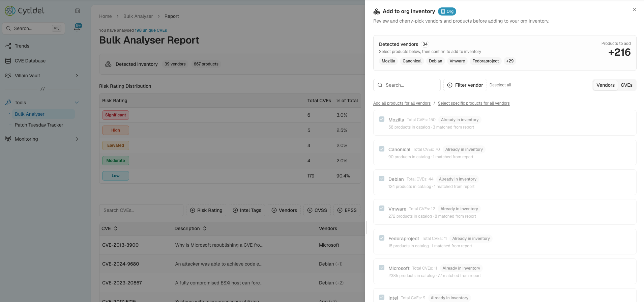
Task: Click the Low risk rating badge
Action: tap(116, 176)
